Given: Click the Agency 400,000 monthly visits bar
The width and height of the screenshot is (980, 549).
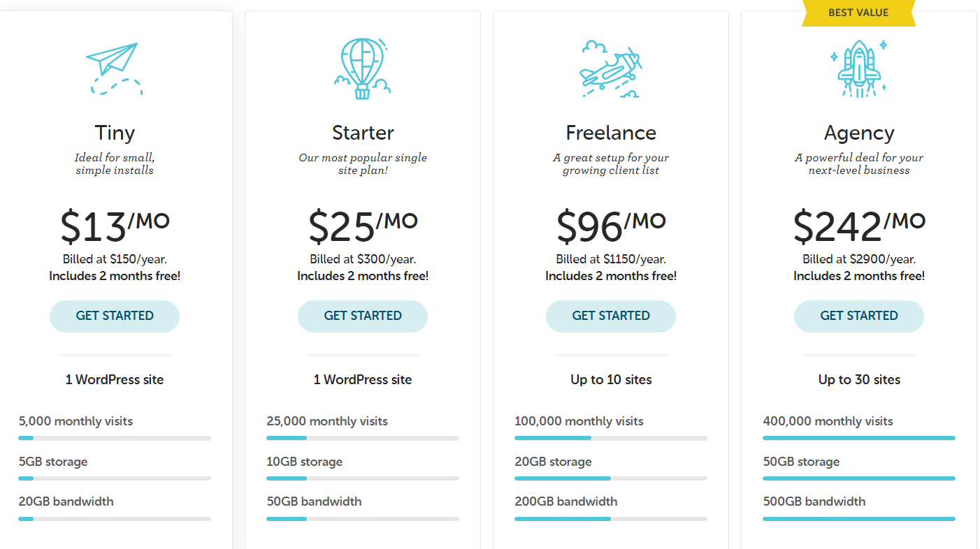Looking at the screenshot, I should 859,438.
